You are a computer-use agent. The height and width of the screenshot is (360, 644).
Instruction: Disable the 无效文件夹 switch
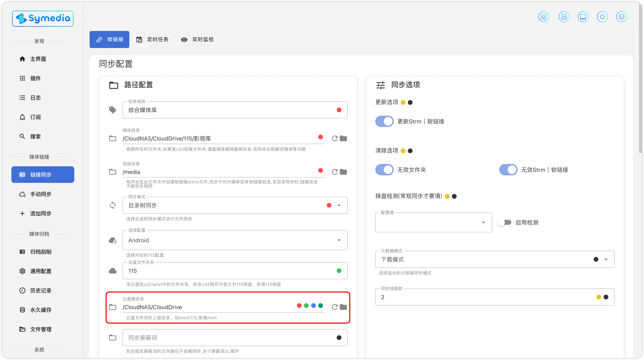coord(384,170)
